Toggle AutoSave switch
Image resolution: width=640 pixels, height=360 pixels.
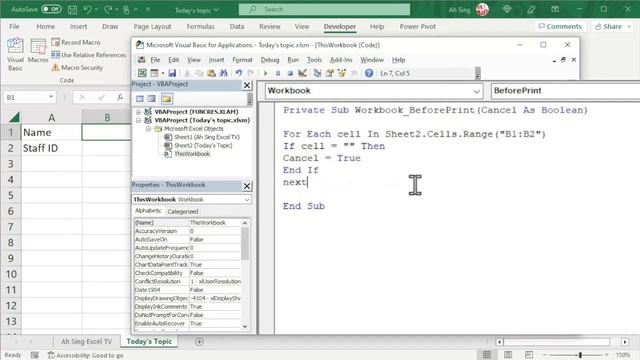pos(51,9)
